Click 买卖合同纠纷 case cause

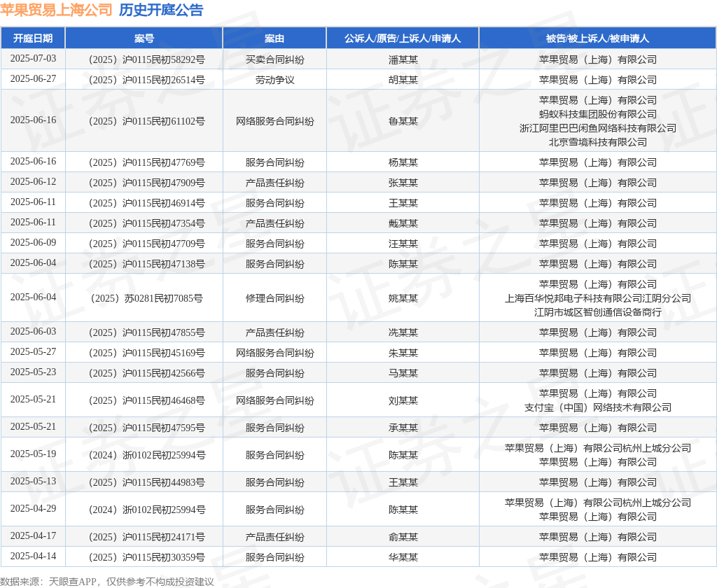pos(274,60)
